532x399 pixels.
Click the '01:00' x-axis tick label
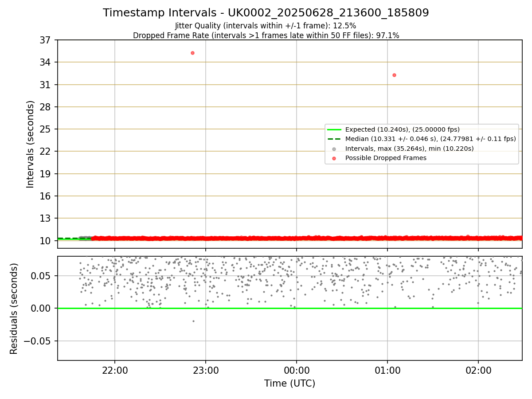point(387,371)
